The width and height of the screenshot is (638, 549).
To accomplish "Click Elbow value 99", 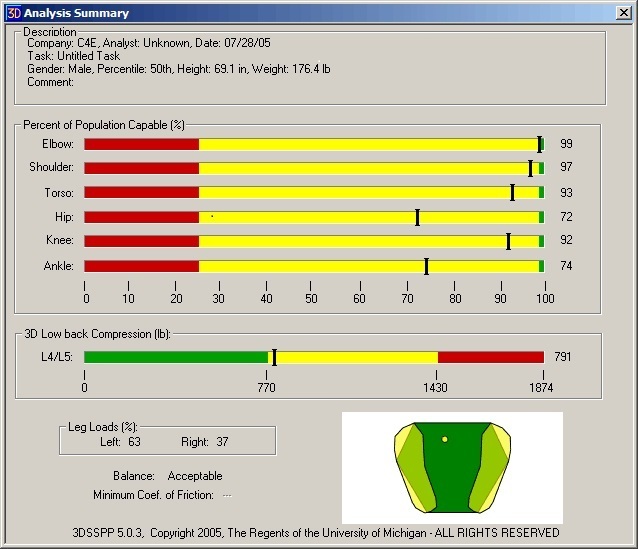I will pos(566,144).
